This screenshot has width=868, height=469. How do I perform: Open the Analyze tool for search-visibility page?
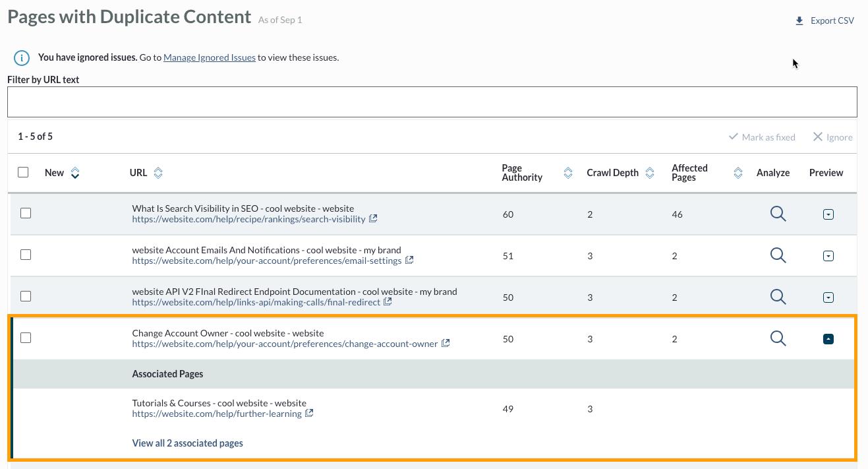pos(778,214)
